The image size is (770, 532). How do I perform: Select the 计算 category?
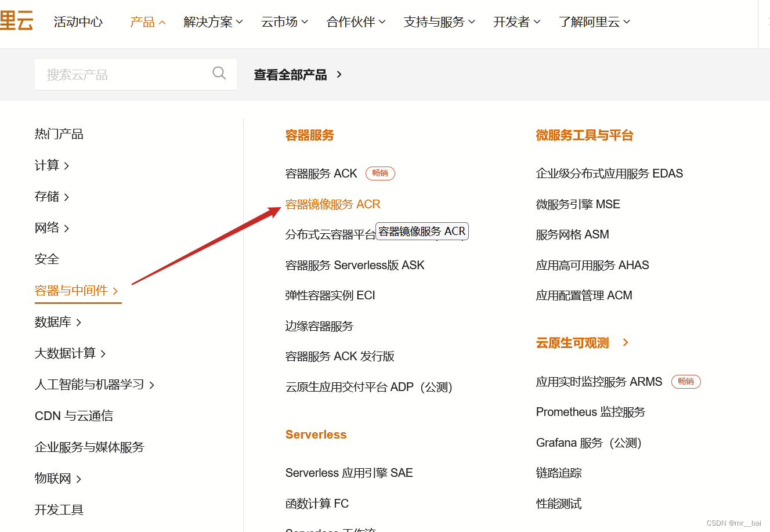52,165
